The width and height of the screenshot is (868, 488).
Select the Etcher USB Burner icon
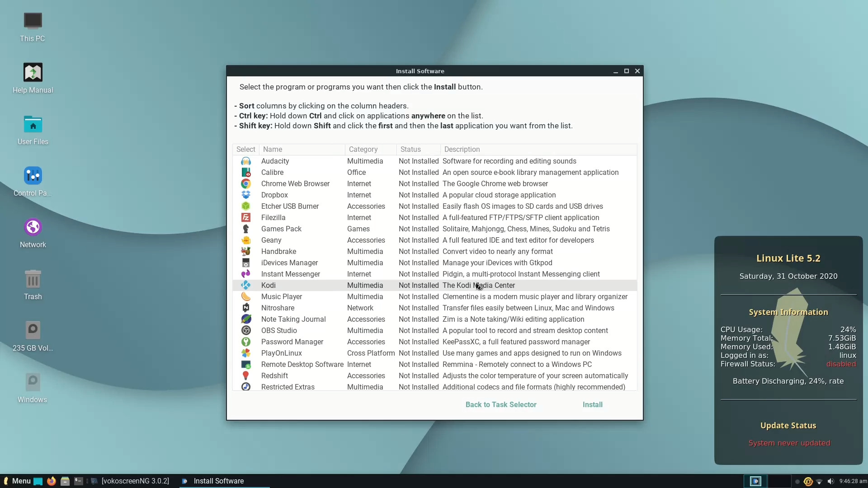[246, 206]
